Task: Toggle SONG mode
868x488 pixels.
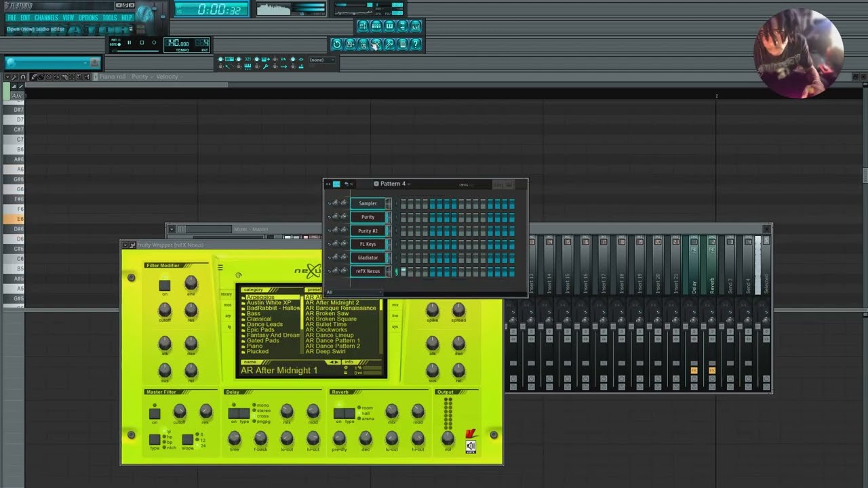Action: [115, 44]
